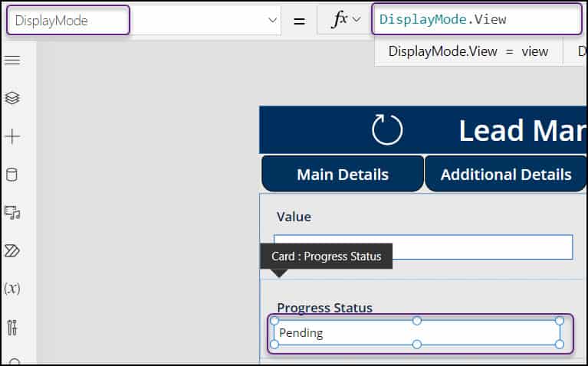
Task: Select the Pending progress status field
Action: tap(417, 332)
